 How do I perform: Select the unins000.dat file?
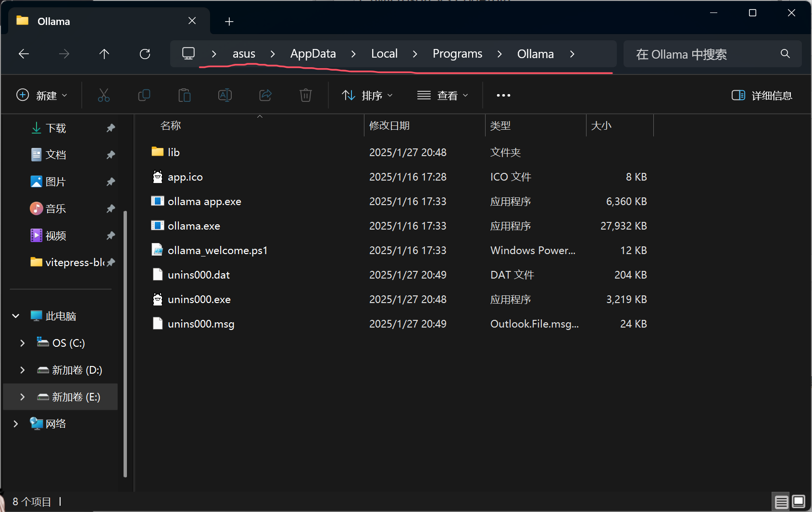199,275
